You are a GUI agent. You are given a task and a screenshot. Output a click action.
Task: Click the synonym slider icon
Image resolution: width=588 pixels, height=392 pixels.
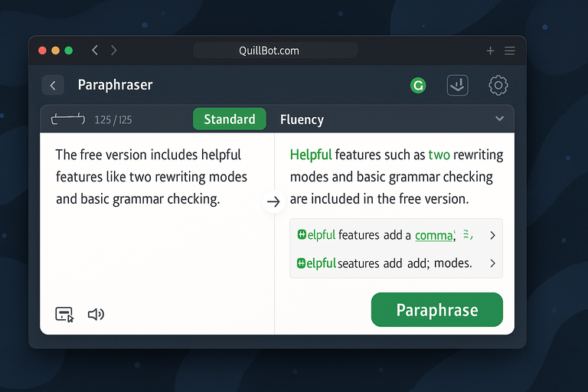pyautogui.click(x=68, y=119)
